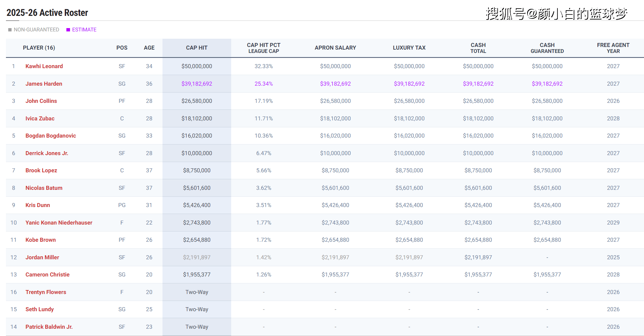Select the 2025-26 Active Roster heading tab
This screenshot has width=644, height=336.
pos(47,13)
